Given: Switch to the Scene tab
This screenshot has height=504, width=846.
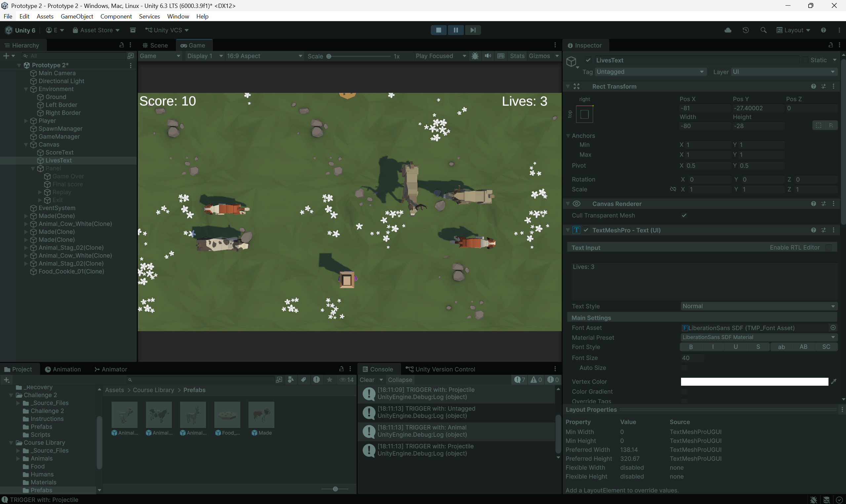Looking at the screenshot, I should coord(155,45).
